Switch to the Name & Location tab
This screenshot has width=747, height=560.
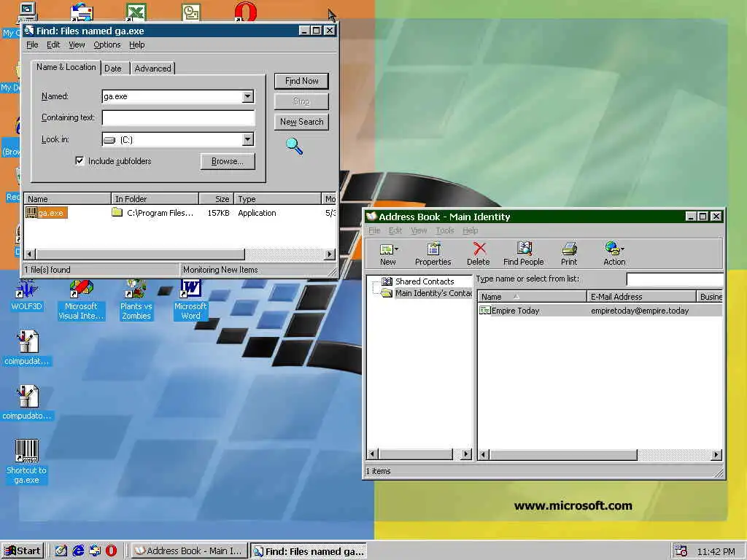[66, 67]
